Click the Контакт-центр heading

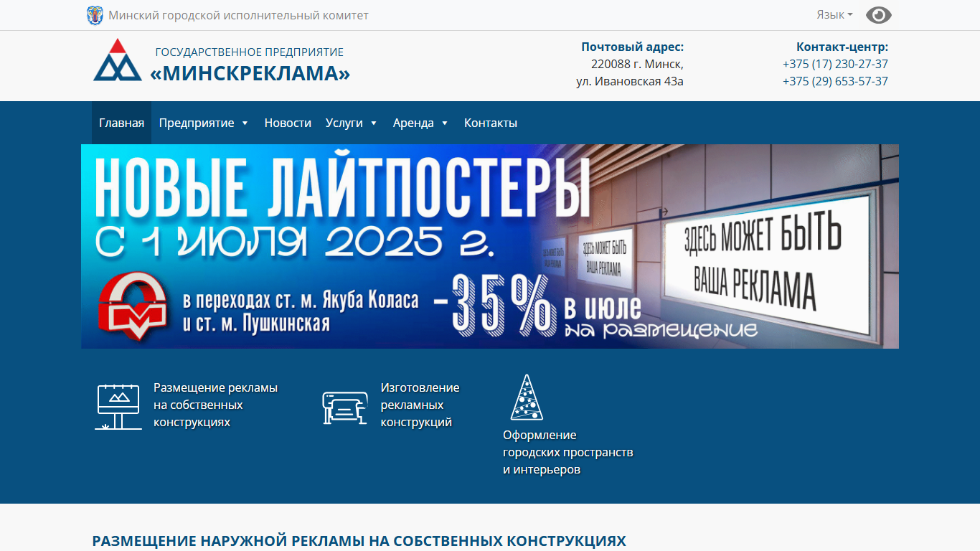coord(842,47)
